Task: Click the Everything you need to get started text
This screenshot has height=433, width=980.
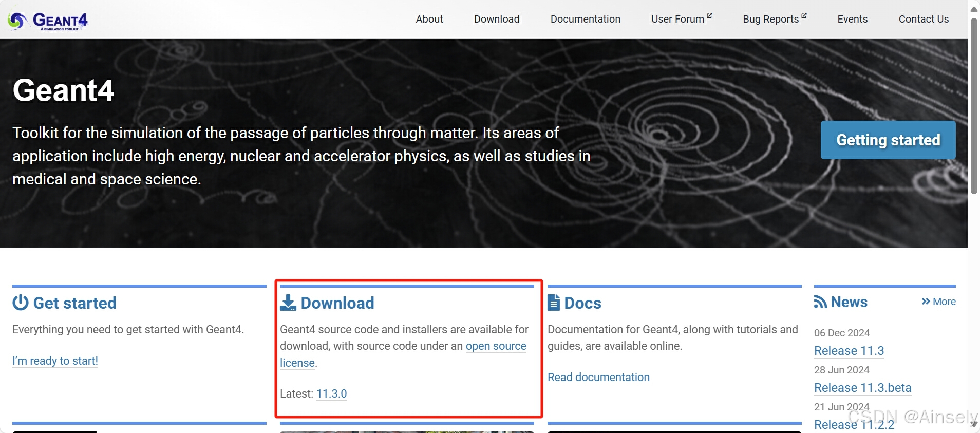Action: (x=128, y=329)
